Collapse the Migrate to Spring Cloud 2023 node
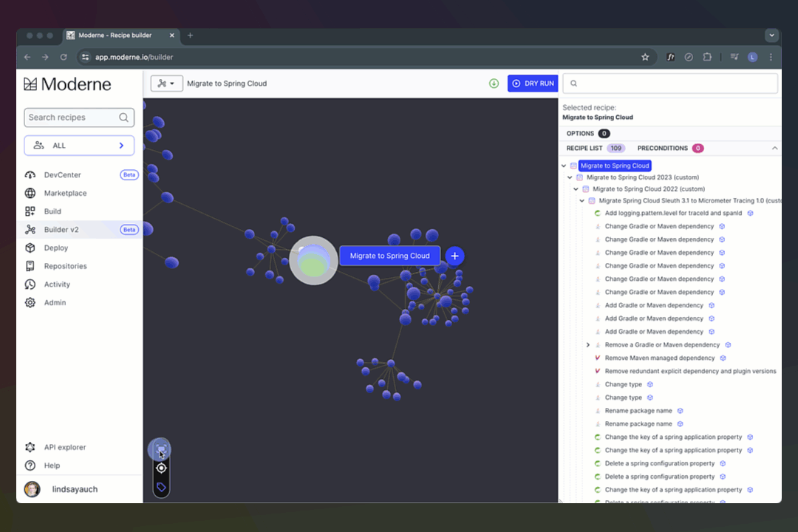 (x=570, y=178)
